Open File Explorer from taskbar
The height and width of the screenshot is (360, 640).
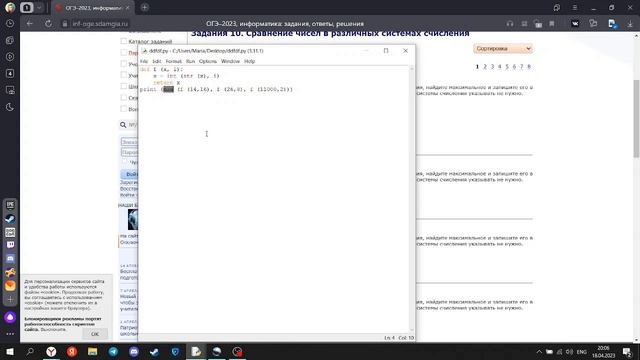pyautogui.click(x=93, y=351)
